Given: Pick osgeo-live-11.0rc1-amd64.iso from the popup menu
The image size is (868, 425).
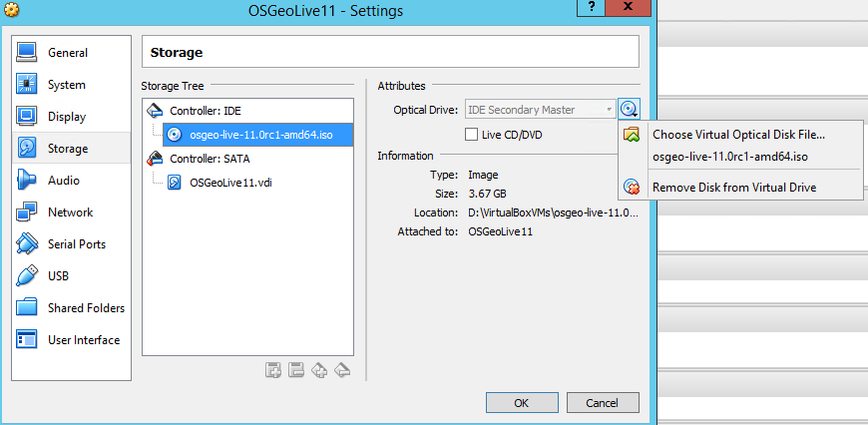Looking at the screenshot, I should tap(740, 157).
